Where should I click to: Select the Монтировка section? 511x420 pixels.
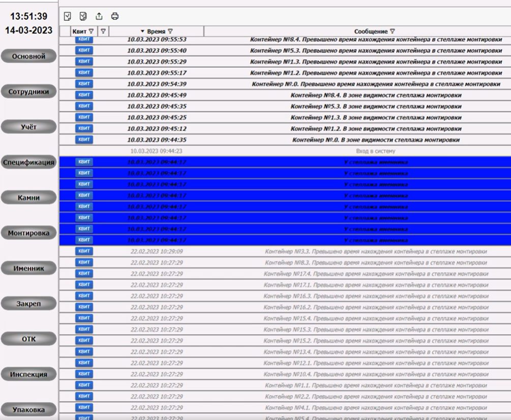28,233
